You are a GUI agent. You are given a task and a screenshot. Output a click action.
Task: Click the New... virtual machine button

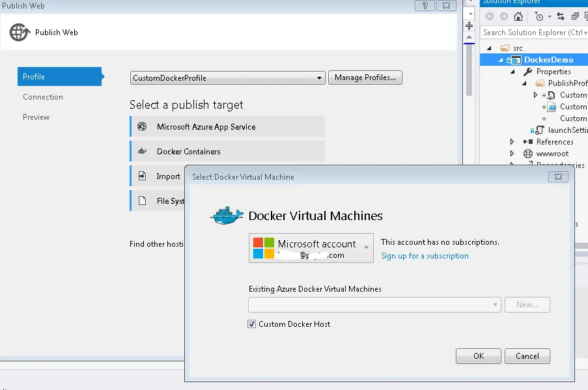[527, 305]
